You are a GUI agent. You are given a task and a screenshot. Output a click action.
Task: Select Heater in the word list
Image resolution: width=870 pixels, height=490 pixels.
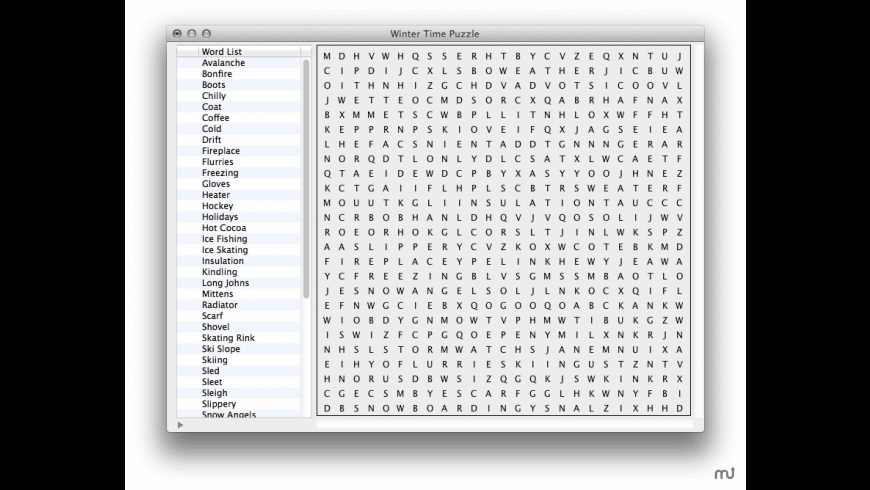click(239, 195)
